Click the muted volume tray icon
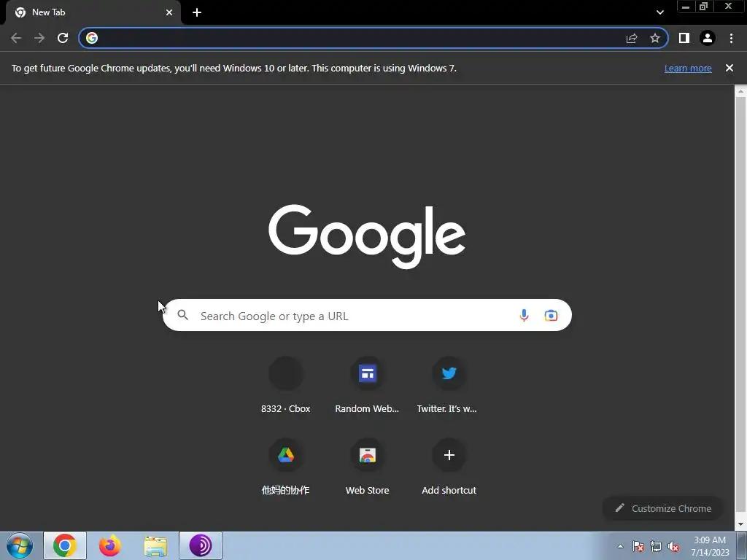The image size is (747, 560). pos(673,546)
